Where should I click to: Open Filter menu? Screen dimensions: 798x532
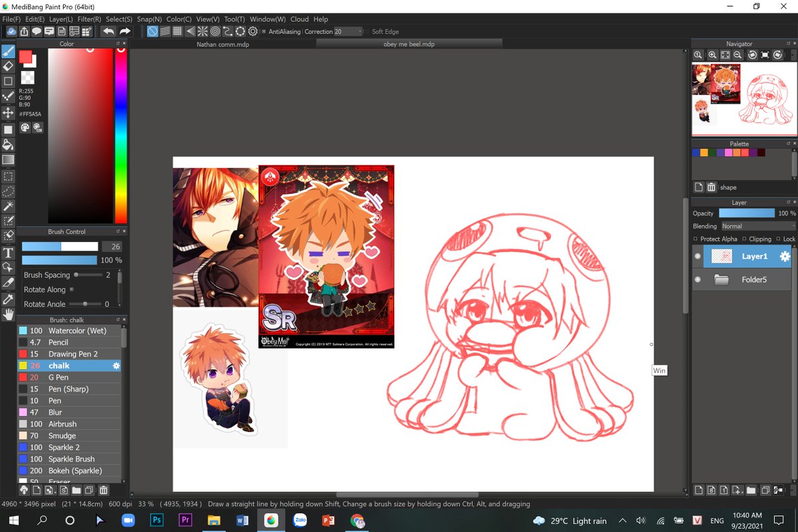89,19
